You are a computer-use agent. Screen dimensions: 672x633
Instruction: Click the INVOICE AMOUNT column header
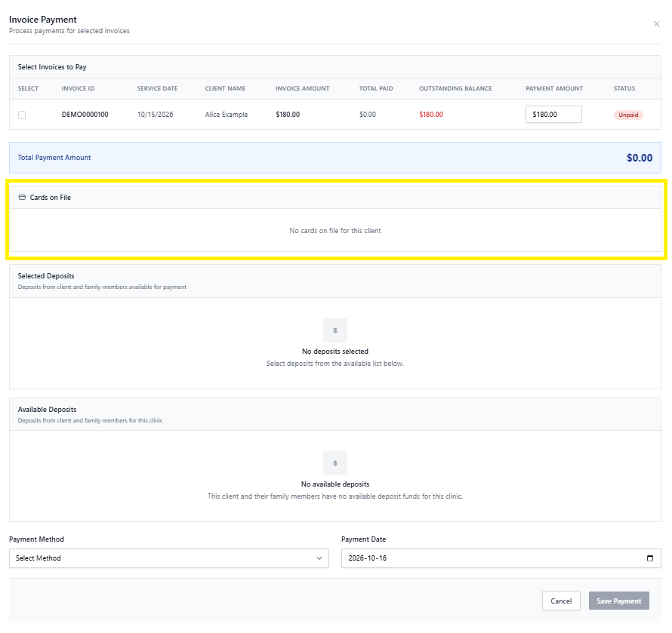303,89
